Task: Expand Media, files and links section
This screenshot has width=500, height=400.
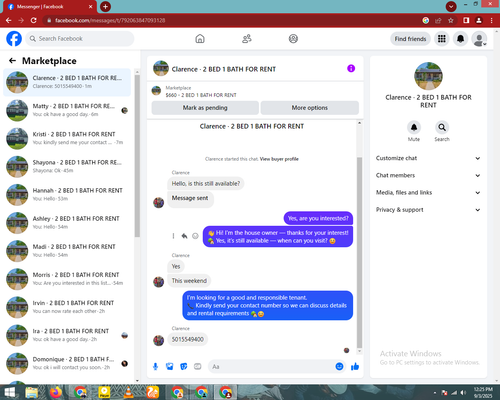Action: pyautogui.click(x=428, y=193)
